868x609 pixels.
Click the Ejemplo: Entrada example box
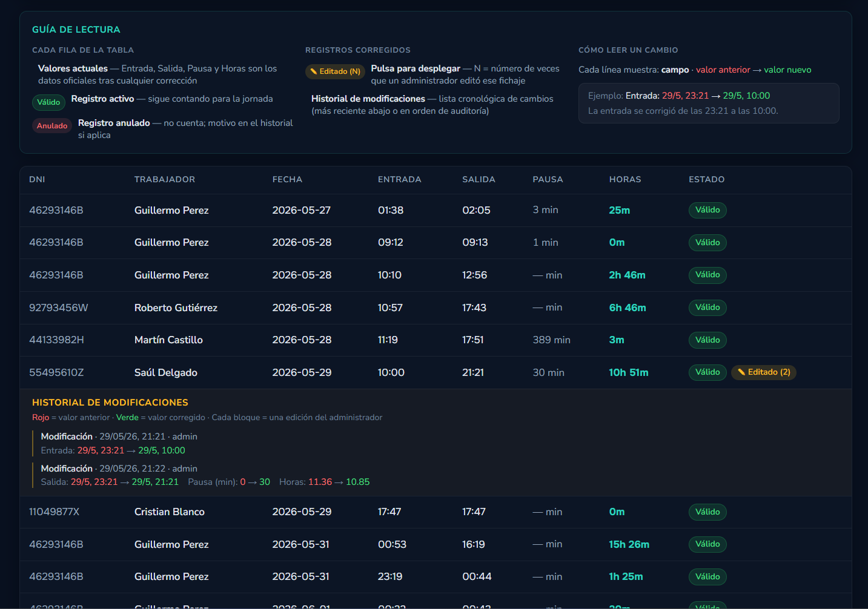click(x=709, y=103)
